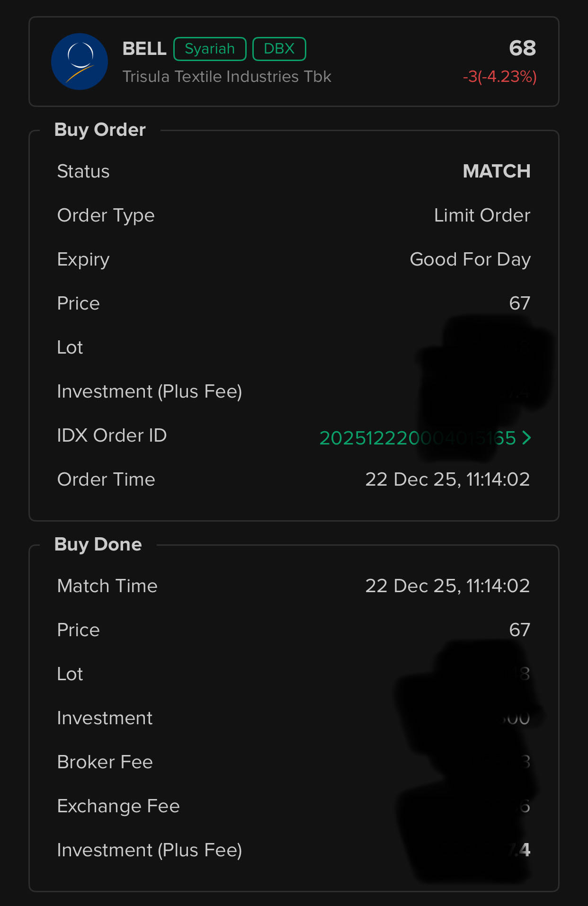The image size is (588, 906).
Task: Click the Match Time value
Action: (x=447, y=586)
